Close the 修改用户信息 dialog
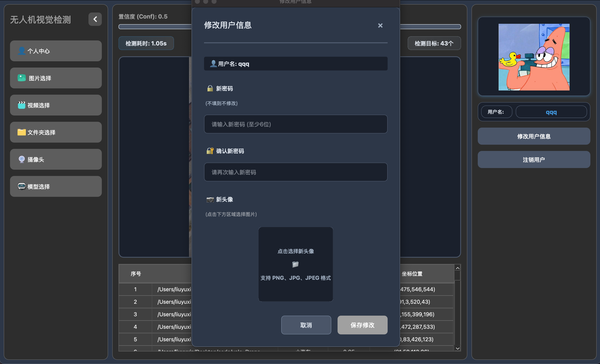Image resolution: width=600 pixels, height=364 pixels. pos(380,25)
